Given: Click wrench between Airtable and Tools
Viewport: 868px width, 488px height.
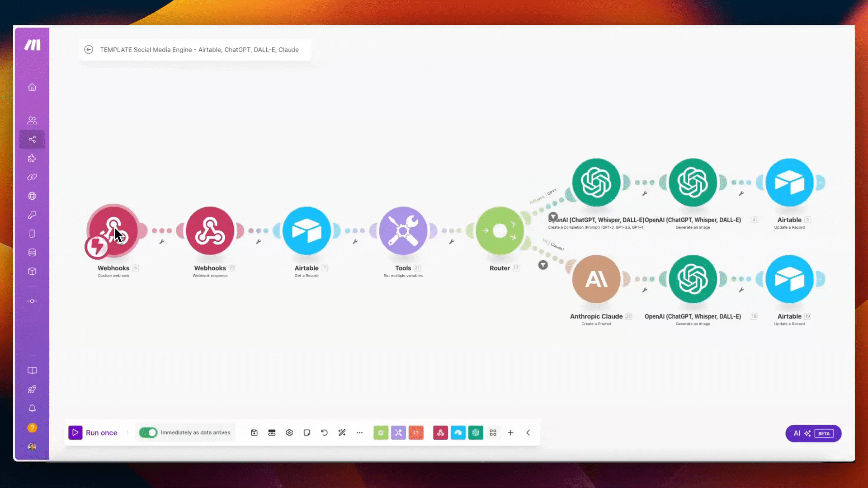Looking at the screenshot, I should click(355, 242).
